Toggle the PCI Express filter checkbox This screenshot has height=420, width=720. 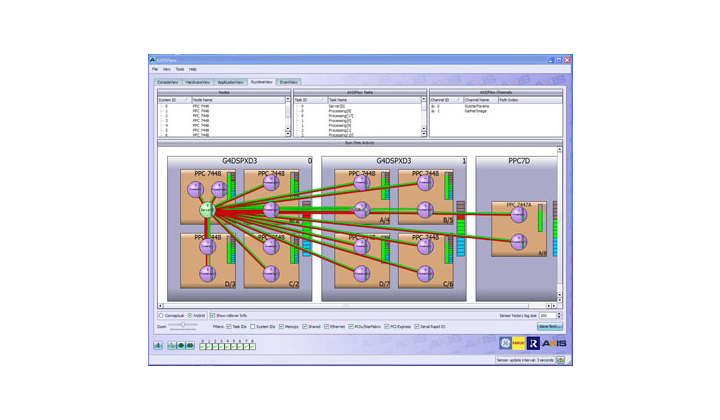click(x=387, y=327)
